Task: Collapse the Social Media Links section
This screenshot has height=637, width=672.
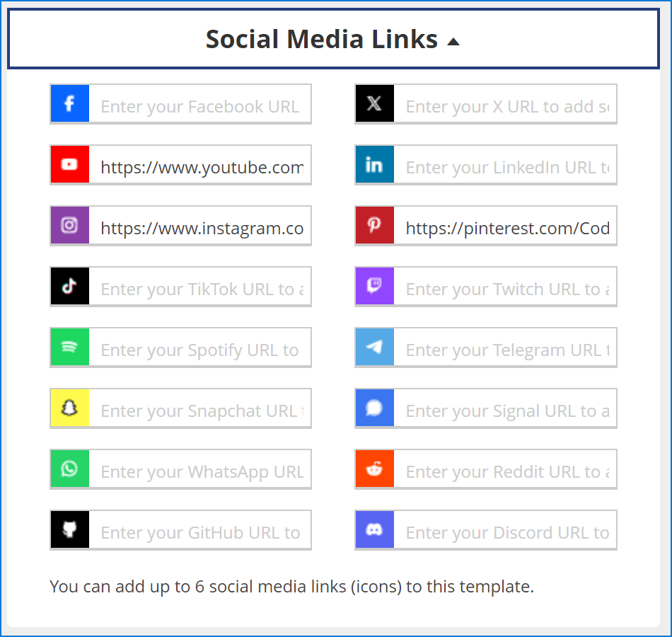Action: (333, 39)
